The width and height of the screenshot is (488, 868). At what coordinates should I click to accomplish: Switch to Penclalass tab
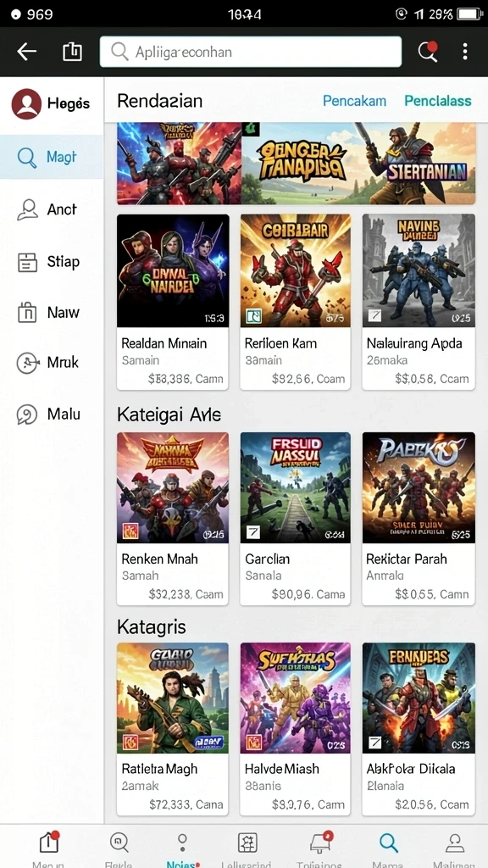pyautogui.click(x=438, y=101)
